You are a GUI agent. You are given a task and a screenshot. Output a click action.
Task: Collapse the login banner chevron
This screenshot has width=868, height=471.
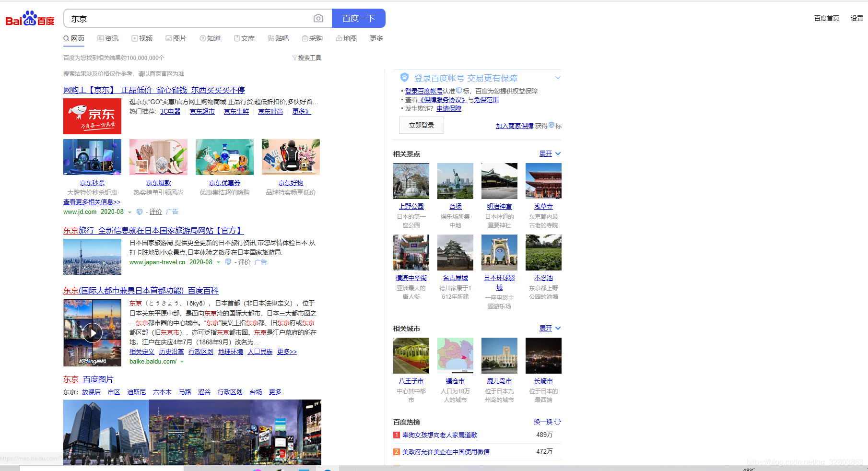(558, 78)
